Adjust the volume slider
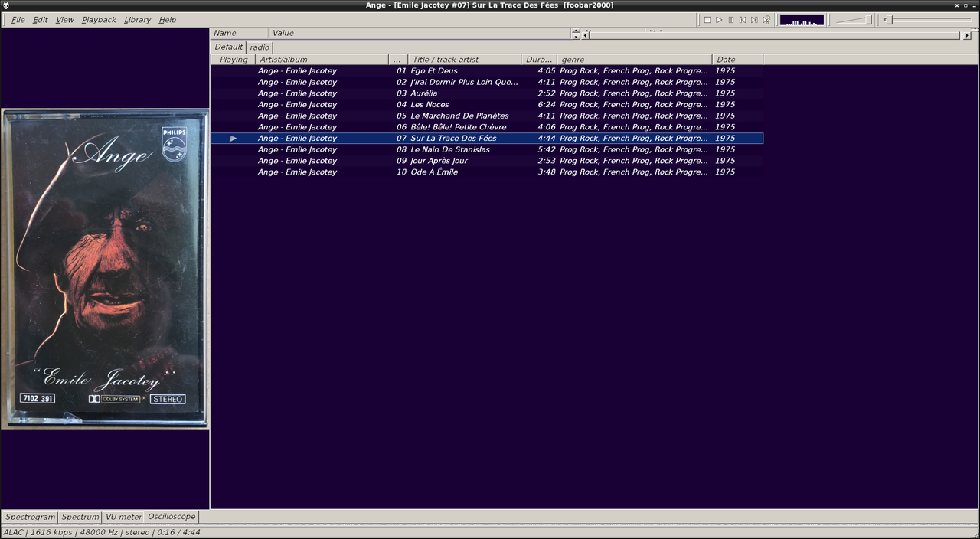 (854, 20)
